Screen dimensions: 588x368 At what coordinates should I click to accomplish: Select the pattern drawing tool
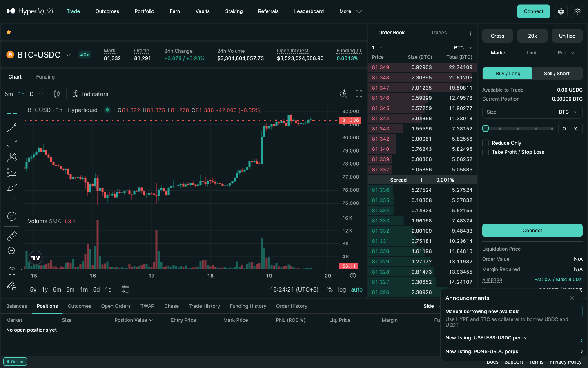[12, 157]
